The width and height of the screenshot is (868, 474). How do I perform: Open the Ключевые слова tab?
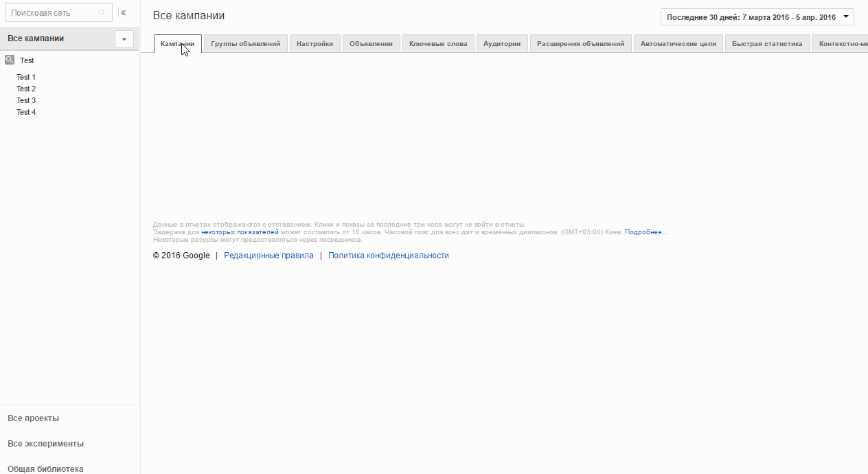tap(438, 44)
